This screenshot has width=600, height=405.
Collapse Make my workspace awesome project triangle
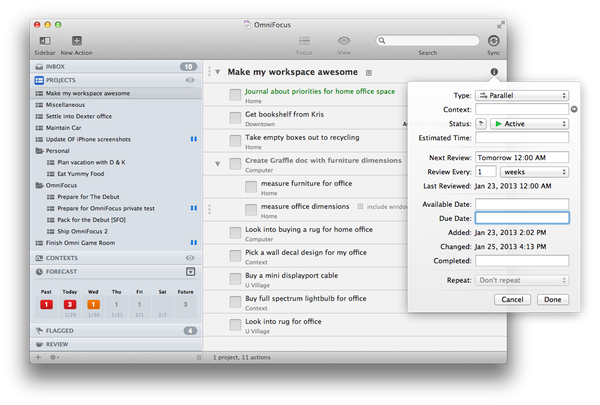(x=217, y=72)
